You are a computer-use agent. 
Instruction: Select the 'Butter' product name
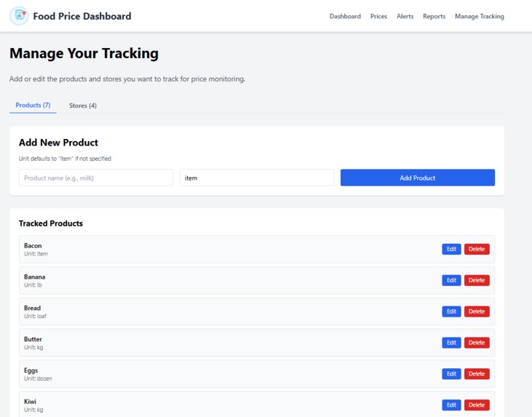coord(33,339)
